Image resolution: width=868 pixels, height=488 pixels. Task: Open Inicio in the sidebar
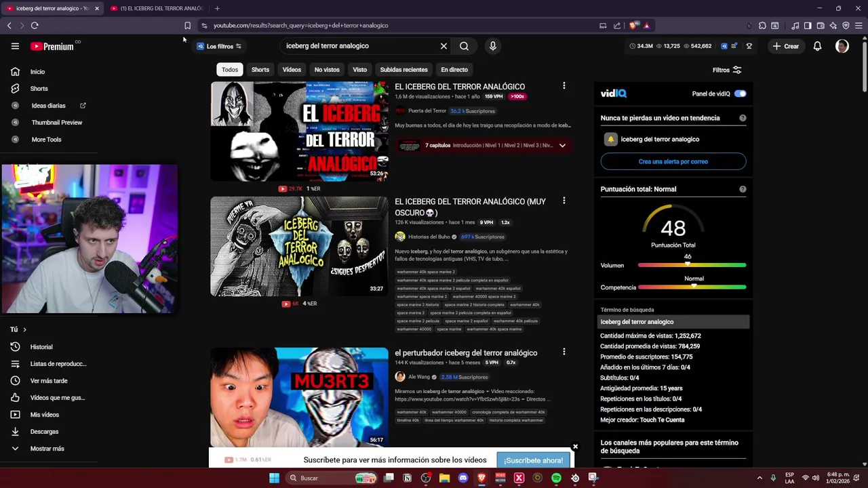(x=38, y=72)
